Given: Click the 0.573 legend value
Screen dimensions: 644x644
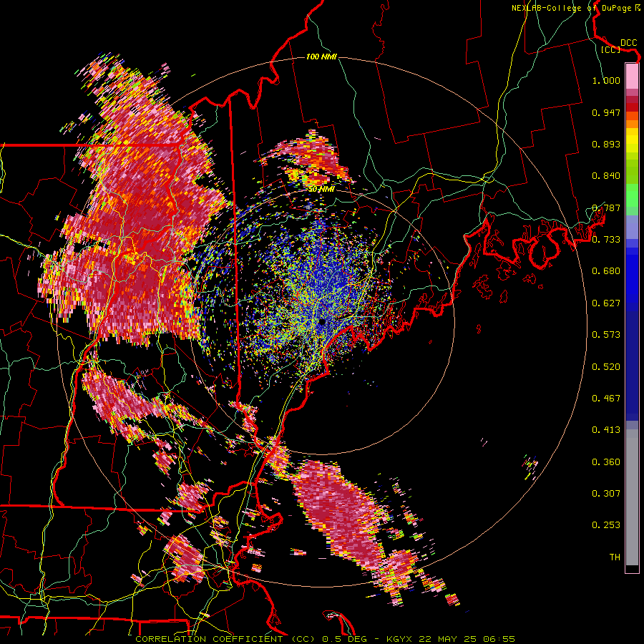Looking at the screenshot, I should [x=606, y=335].
